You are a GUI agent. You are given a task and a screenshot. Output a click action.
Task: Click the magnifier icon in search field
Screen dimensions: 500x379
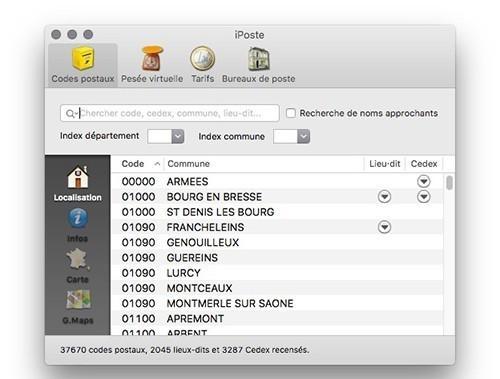tap(70, 113)
